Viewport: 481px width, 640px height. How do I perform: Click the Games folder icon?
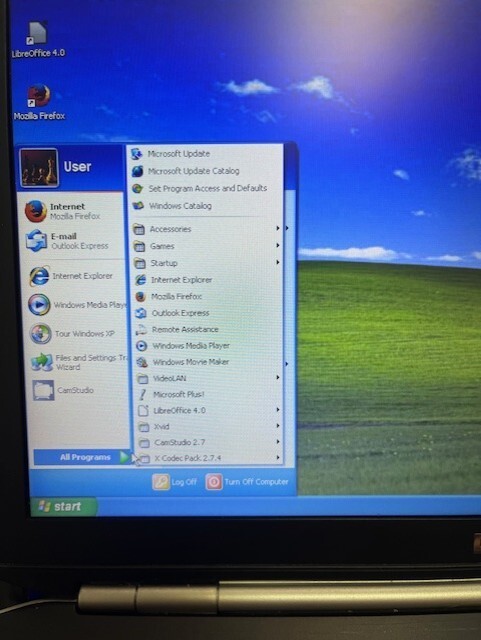139,246
